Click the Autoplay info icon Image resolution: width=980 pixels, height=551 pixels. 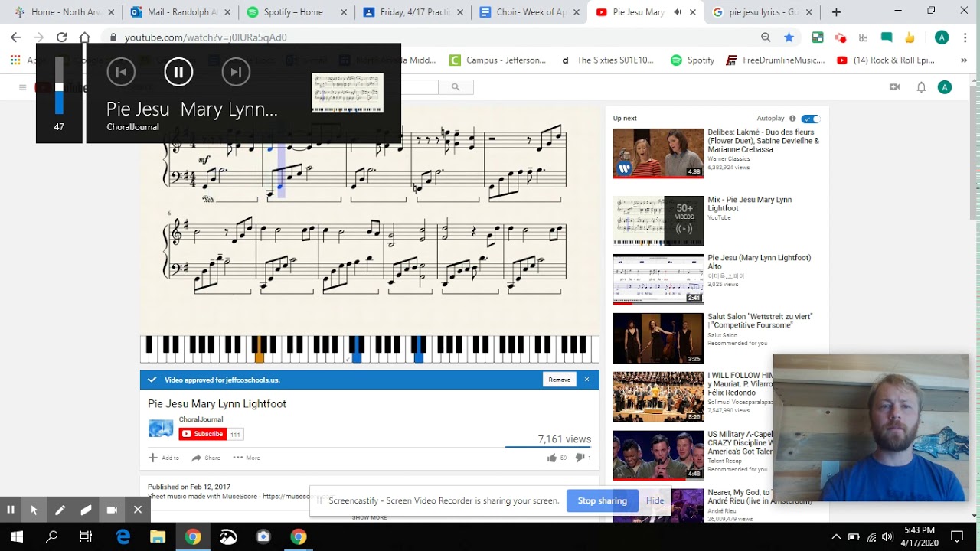click(x=792, y=119)
